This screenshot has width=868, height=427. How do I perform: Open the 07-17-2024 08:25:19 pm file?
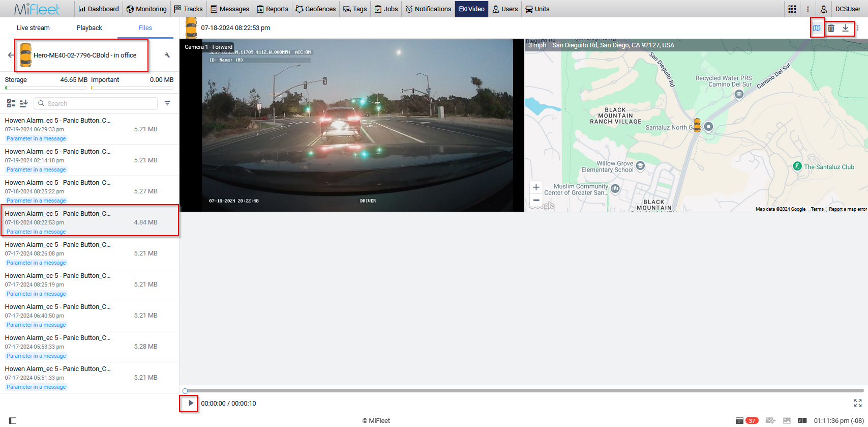click(x=89, y=284)
